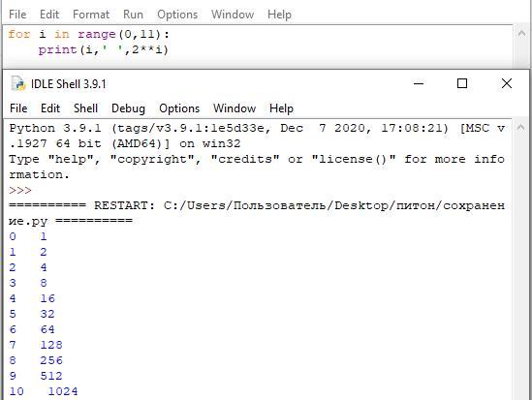Close the IDLE Shell window
The image size is (532, 400).
[x=507, y=83]
